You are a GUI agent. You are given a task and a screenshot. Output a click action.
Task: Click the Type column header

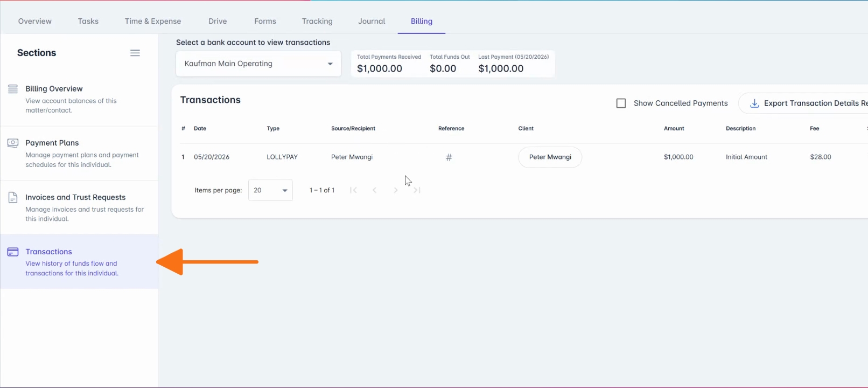click(x=274, y=129)
